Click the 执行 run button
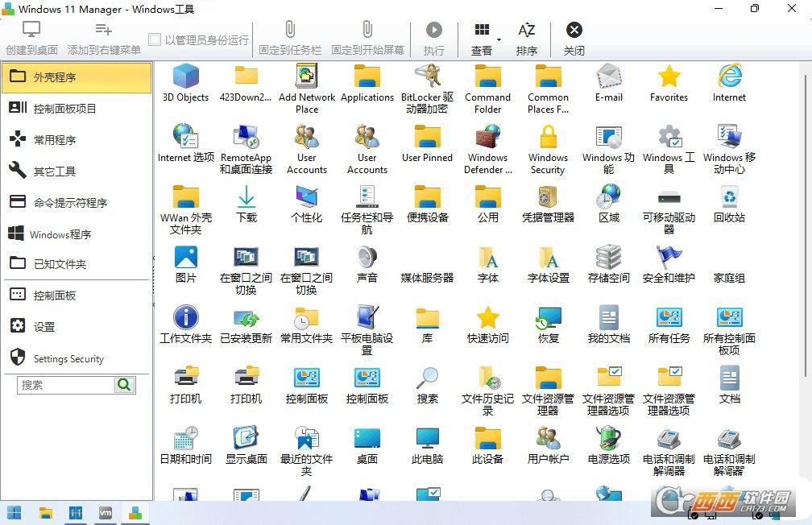This screenshot has height=525, width=812. pyautogui.click(x=434, y=37)
